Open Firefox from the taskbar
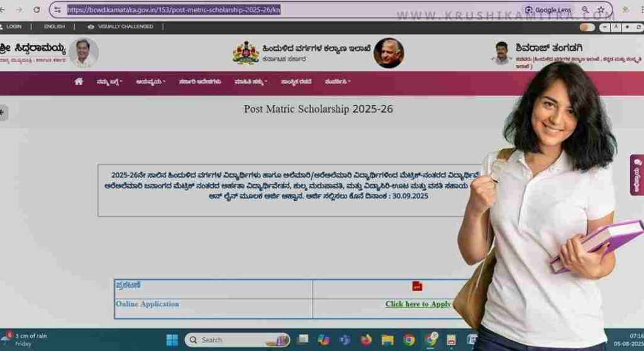 [x=367, y=340]
